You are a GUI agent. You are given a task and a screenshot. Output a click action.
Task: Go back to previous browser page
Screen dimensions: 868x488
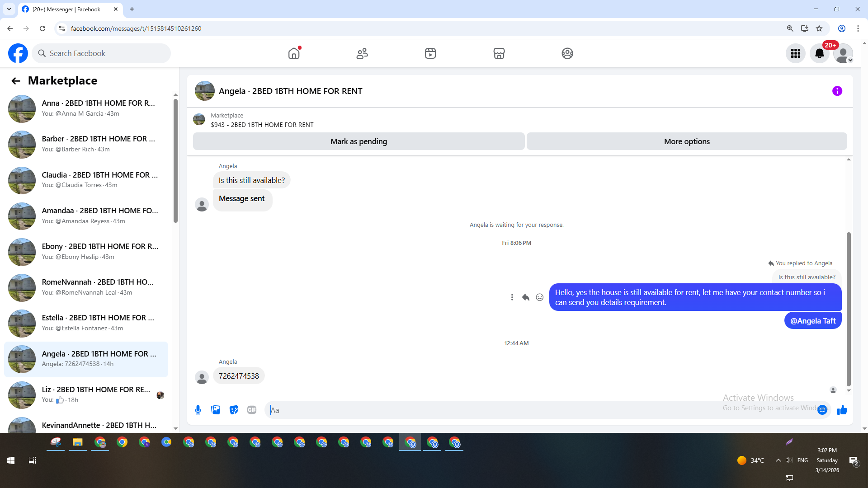click(10, 28)
